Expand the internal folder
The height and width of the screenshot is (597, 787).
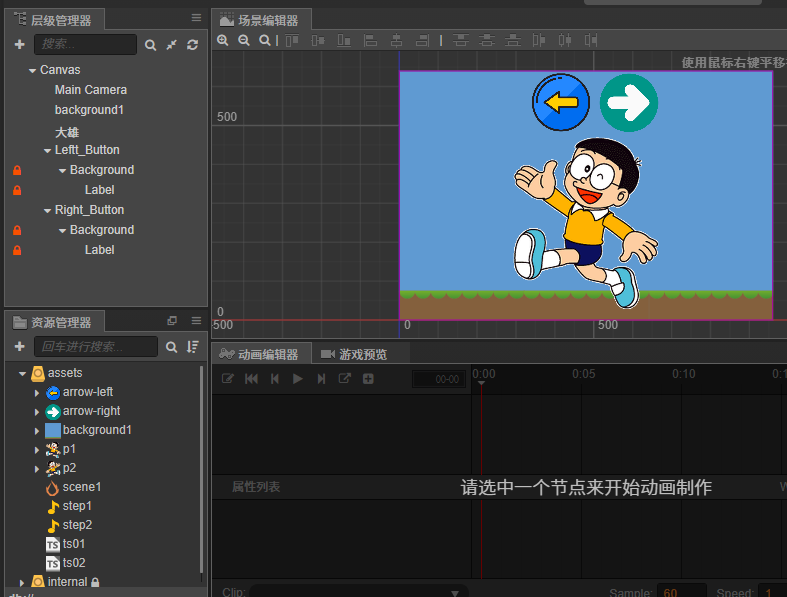tap(22, 582)
